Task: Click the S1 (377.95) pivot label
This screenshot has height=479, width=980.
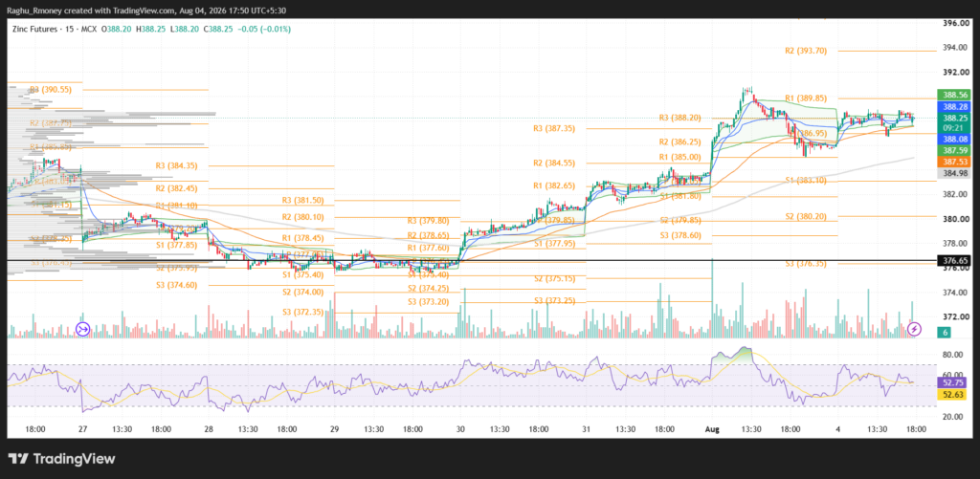Action: click(x=554, y=244)
